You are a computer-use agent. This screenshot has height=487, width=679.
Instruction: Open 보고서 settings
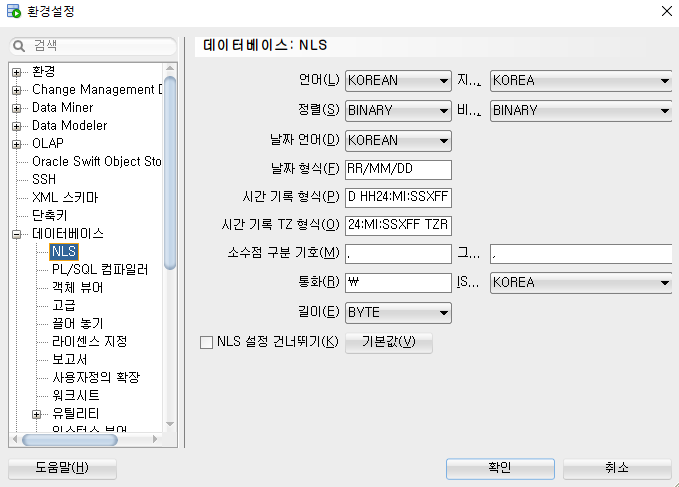point(69,359)
